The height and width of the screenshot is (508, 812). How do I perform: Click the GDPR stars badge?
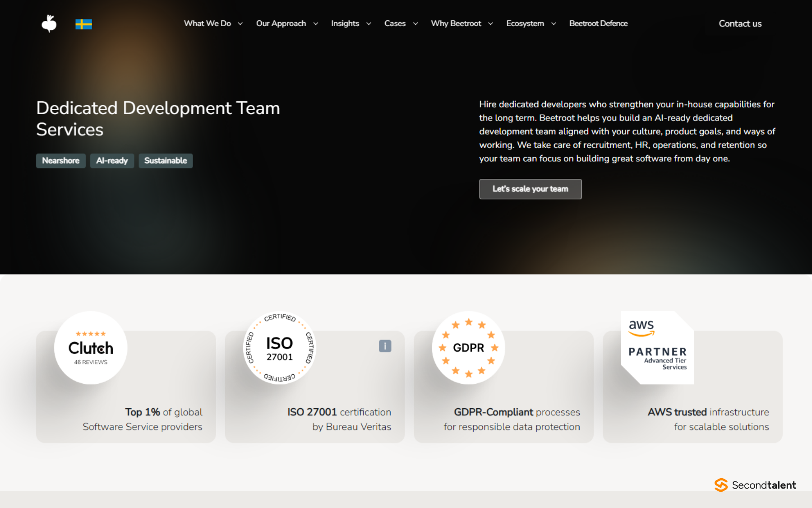[468, 348]
